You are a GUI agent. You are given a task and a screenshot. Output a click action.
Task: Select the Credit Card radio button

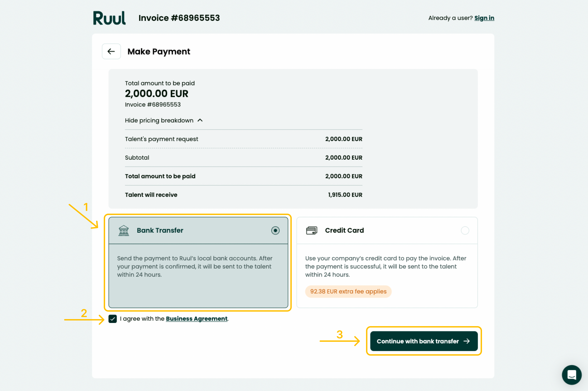click(x=465, y=230)
